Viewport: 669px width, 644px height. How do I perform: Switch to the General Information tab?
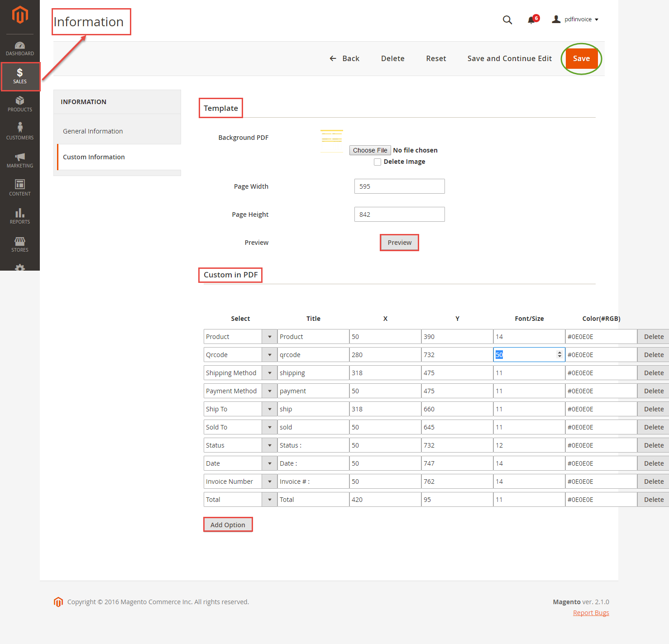coord(93,131)
